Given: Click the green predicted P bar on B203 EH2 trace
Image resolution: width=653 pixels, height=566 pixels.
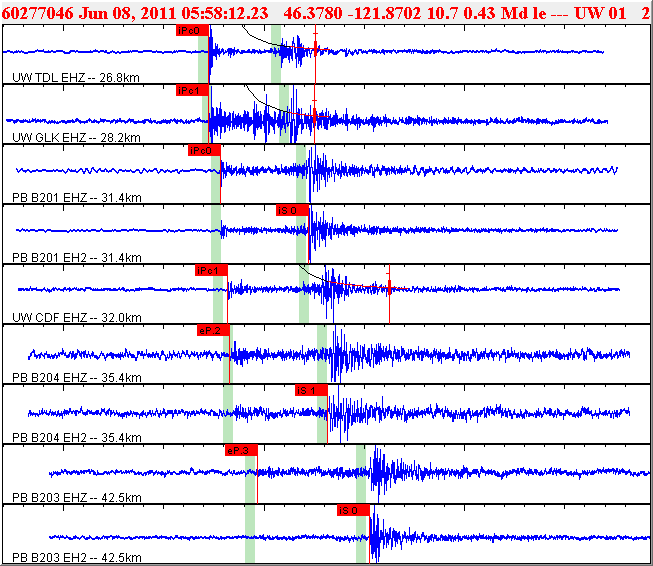Looking at the screenshot, I should pos(250,534).
